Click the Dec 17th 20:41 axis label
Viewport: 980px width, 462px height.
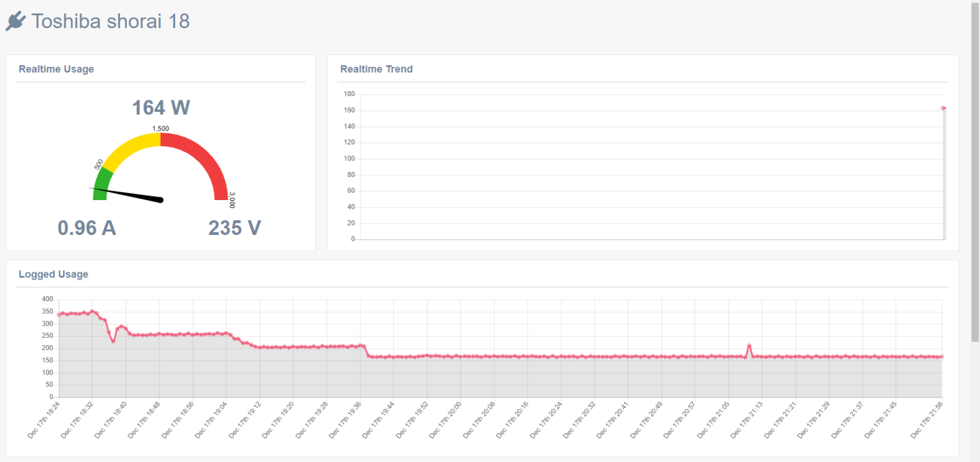(x=612, y=420)
